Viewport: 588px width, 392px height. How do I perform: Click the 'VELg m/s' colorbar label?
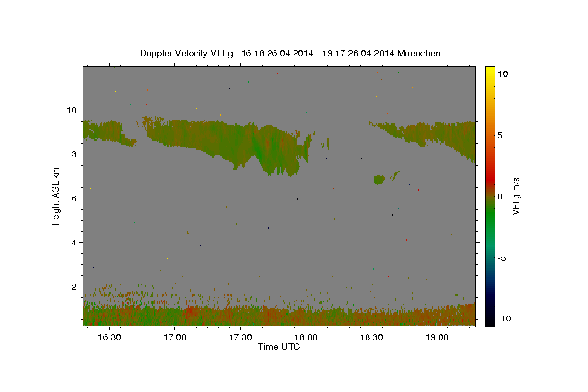coord(516,196)
